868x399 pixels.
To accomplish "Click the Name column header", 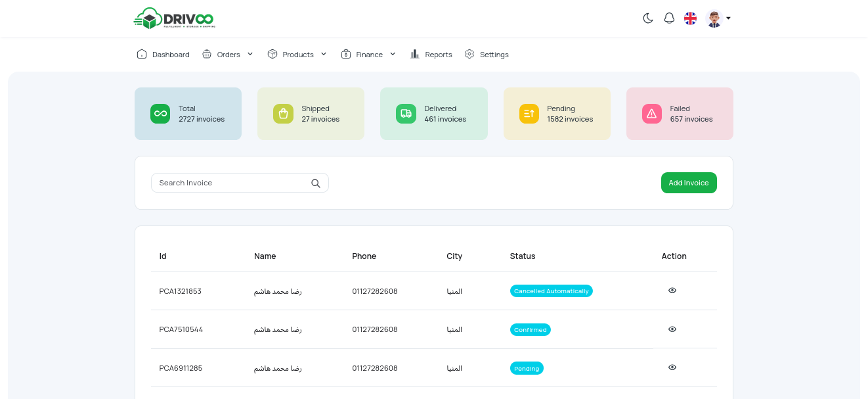I will click(265, 256).
